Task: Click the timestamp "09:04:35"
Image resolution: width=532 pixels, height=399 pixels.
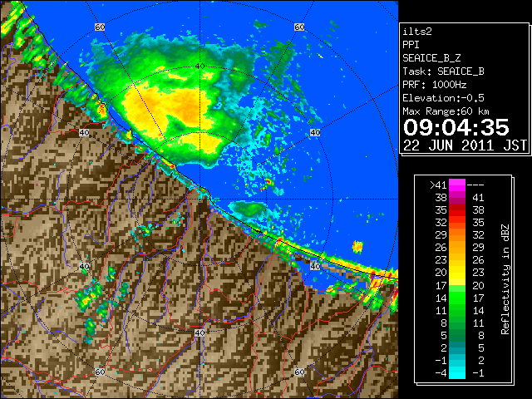Action: [456, 127]
